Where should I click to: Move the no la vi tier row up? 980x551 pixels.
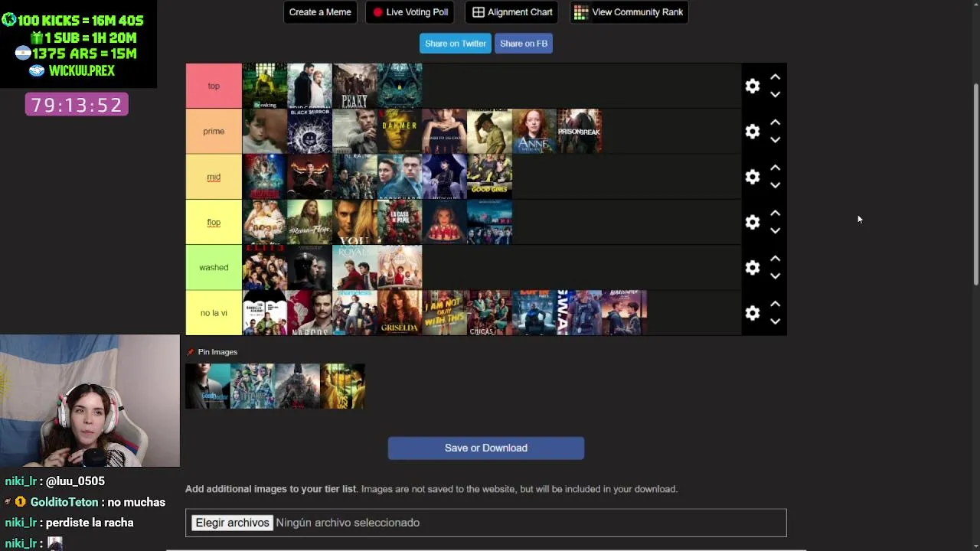click(x=775, y=304)
